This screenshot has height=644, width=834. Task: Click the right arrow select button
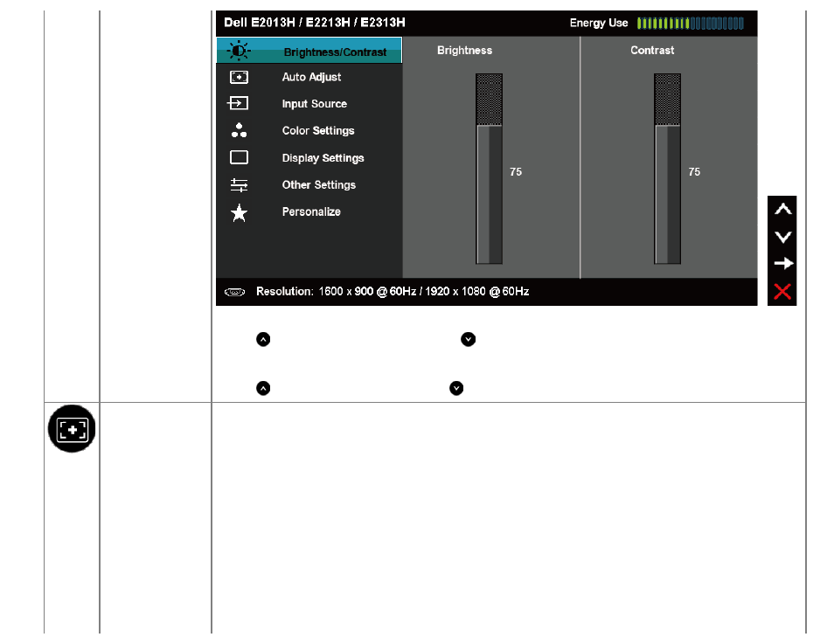(x=783, y=263)
